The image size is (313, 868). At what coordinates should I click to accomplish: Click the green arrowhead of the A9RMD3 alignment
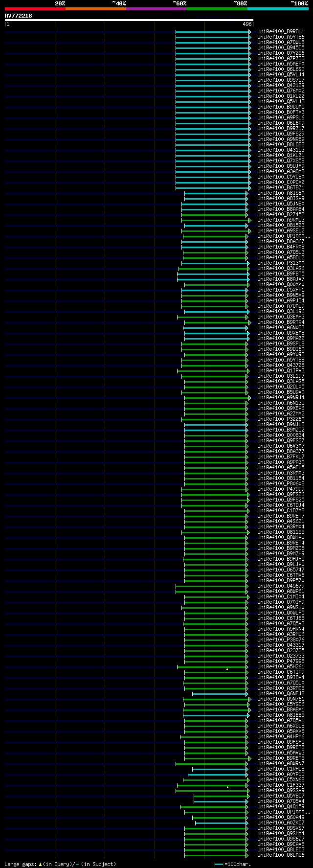[250, 220]
